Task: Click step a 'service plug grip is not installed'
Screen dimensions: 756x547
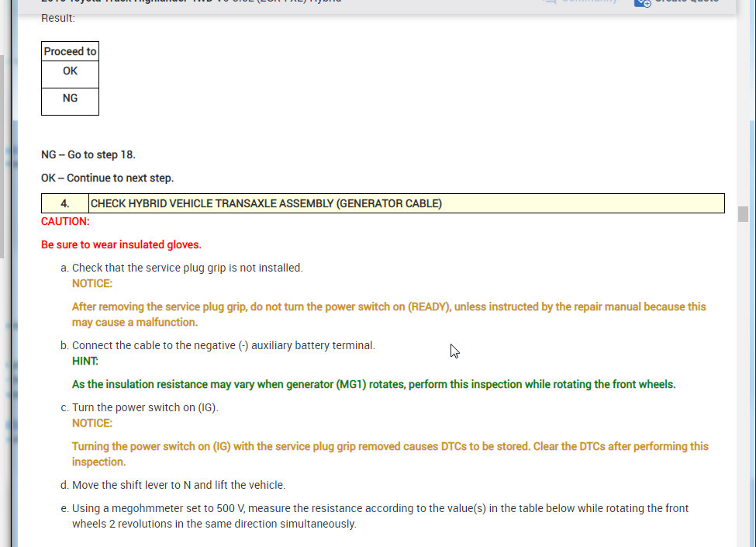Action: pyautogui.click(x=188, y=268)
